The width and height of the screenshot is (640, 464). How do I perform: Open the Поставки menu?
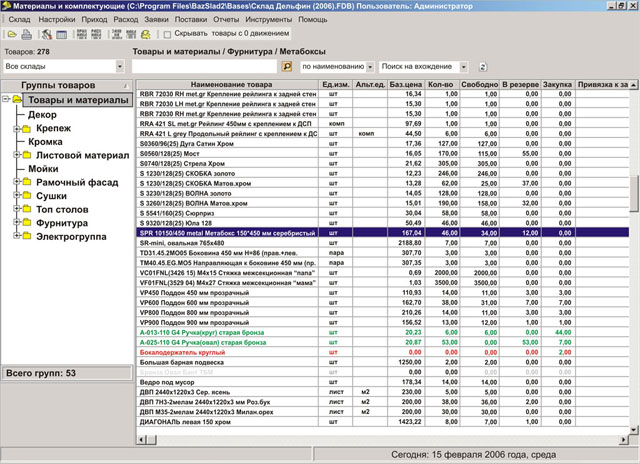tap(191, 19)
